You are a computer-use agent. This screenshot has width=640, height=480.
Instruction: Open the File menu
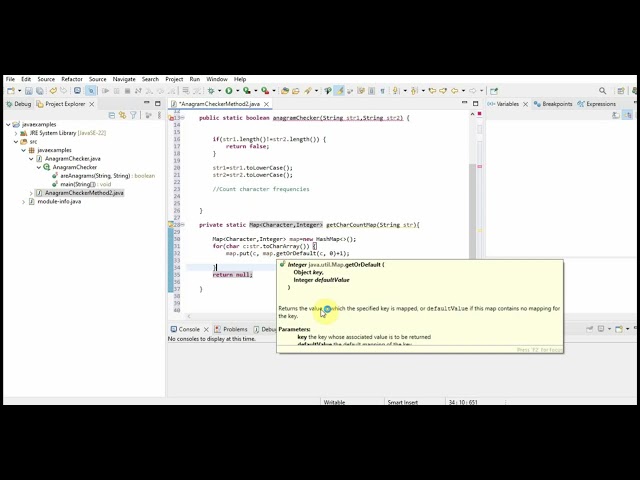[10, 79]
